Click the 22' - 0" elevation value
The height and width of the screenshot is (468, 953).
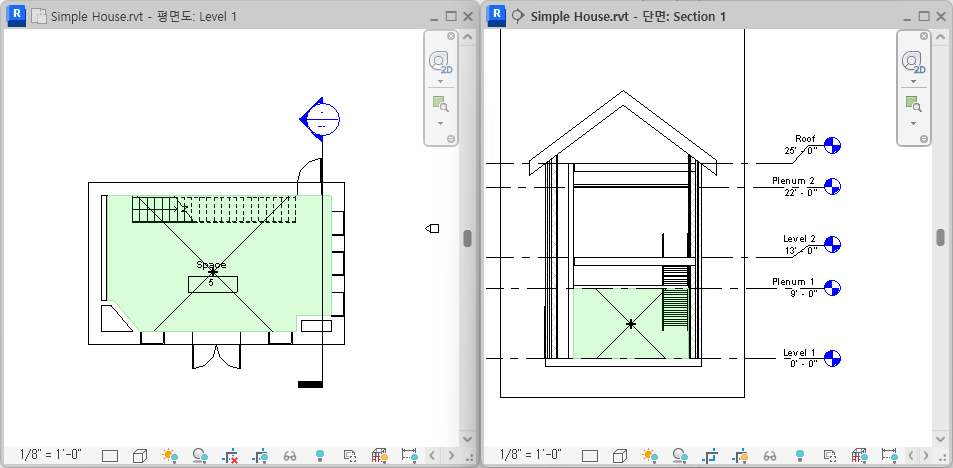(x=800, y=192)
